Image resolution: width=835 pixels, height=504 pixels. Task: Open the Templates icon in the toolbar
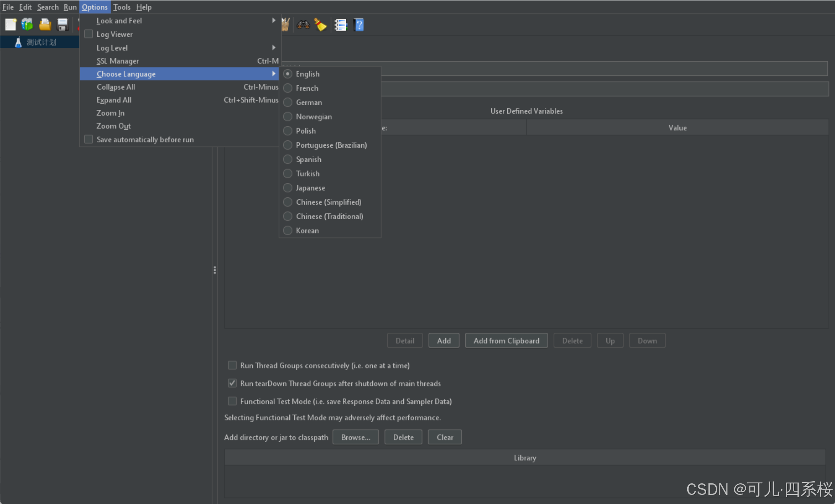coord(27,25)
